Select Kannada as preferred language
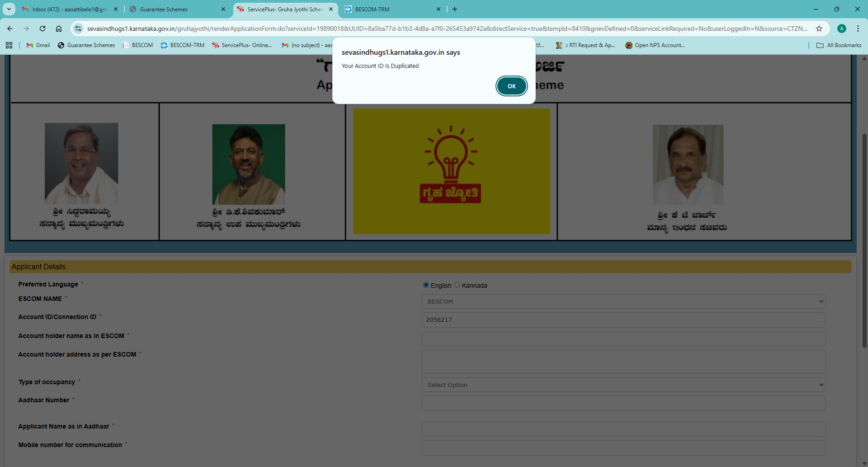The image size is (868, 467). [x=457, y=285]
